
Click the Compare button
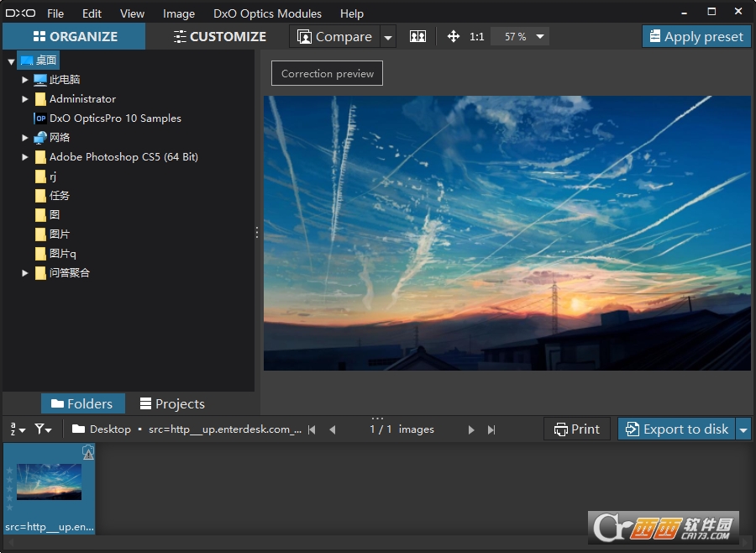[x=335, y=37]
